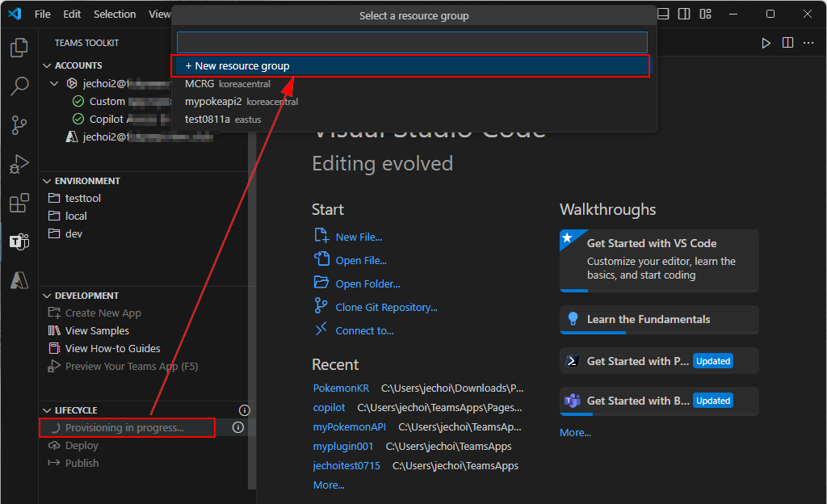
Task: Click More... under Recent list
Action: point(329,485)
